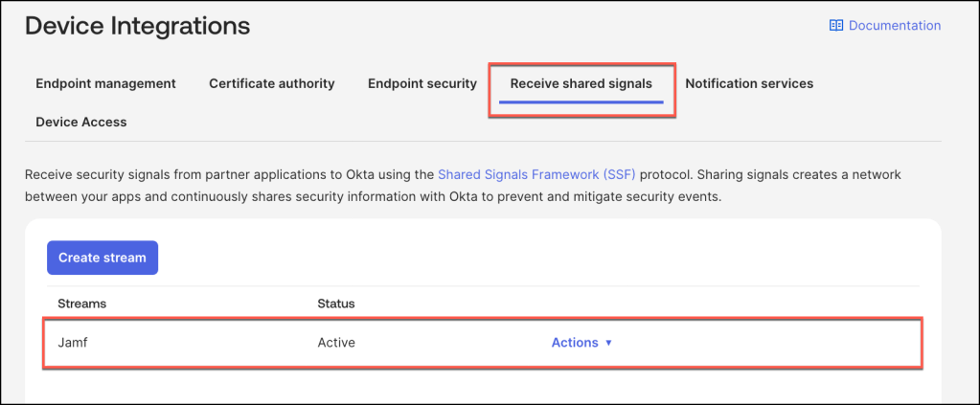Open the Device Access tab
The image size is (980, 405).
point(81,122)
